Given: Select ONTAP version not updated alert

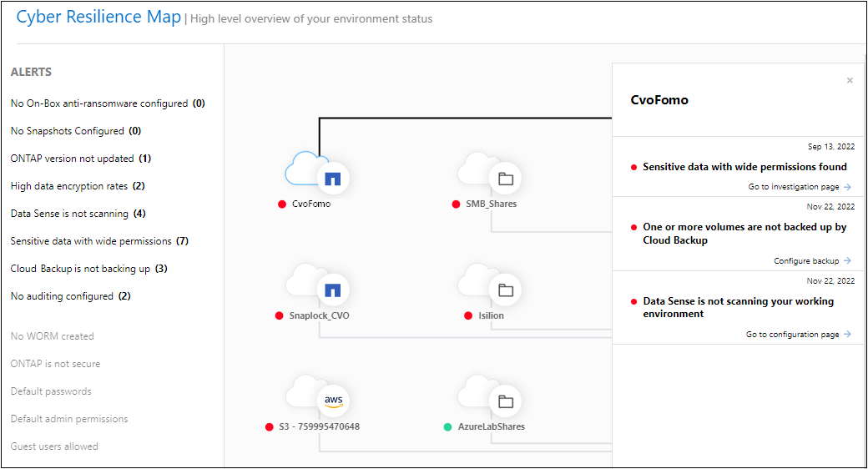Looking at the screenshot, I should (81, 159).
